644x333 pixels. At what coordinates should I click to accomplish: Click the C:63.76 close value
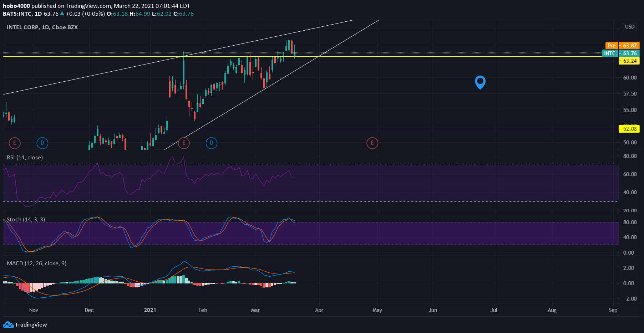pyautogui.click(x=183, y=14)
